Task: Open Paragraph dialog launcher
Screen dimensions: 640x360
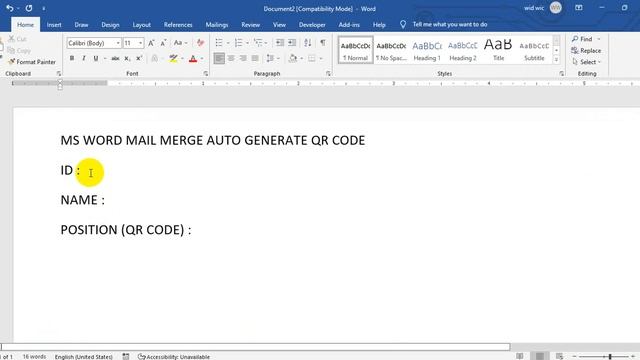Action: coord(328,74)
